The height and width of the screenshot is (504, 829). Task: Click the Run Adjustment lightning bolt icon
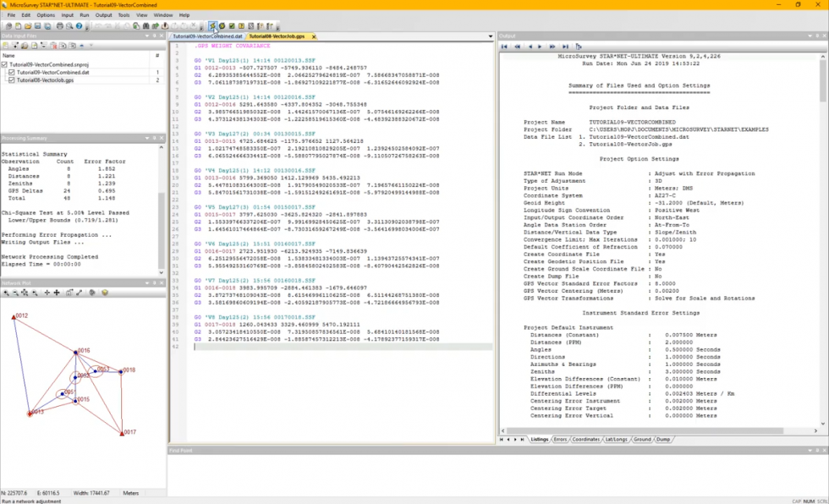(212, 26)
